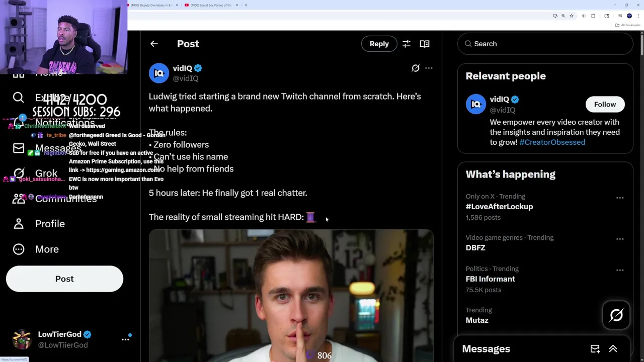Open the FBI Informant trending topic
Image resolution: width=644 pixels, height=362 pixels.
click(x=490, y=279)
